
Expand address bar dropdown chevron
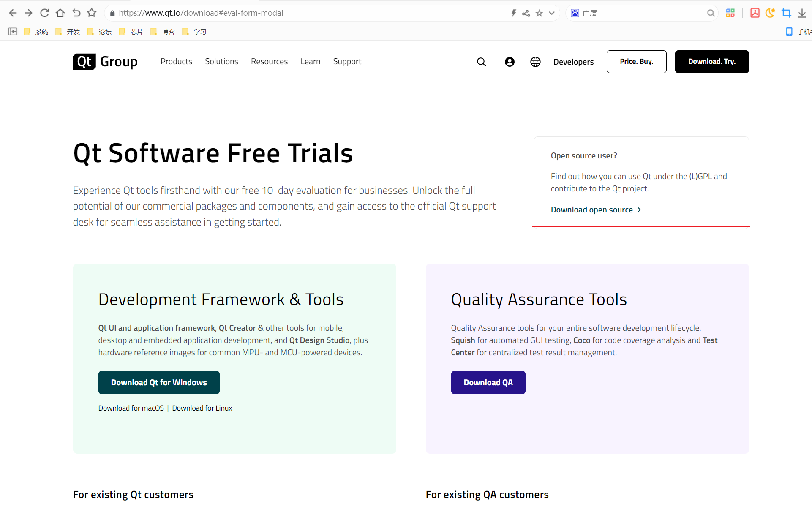(x=552, y=13)
